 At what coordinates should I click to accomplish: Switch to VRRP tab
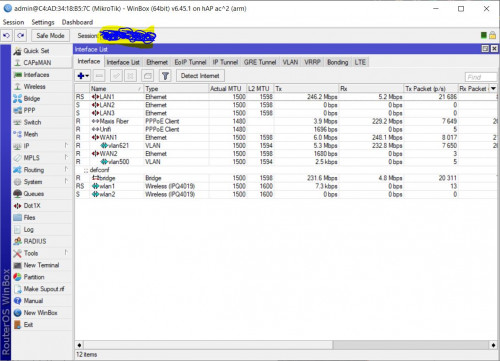click(312, 62)
